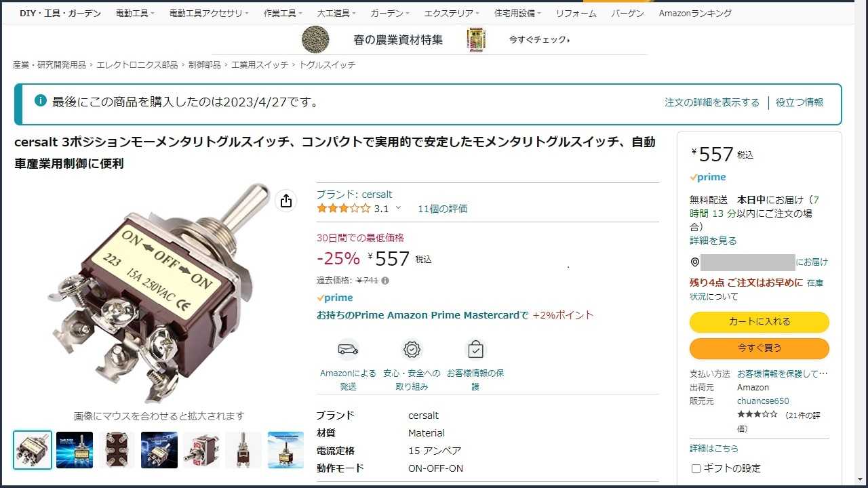868x488 pixels.
Task: Open the Amazonランキング menu item
Action: point(695,14)
